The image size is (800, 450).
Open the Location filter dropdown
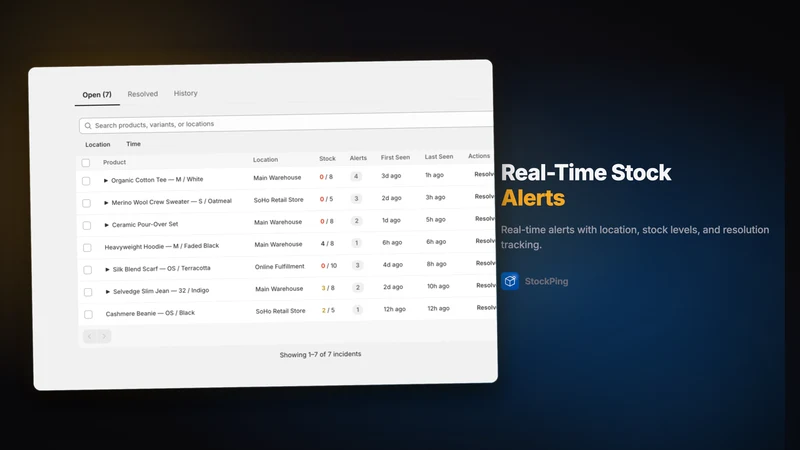point(97,144)
